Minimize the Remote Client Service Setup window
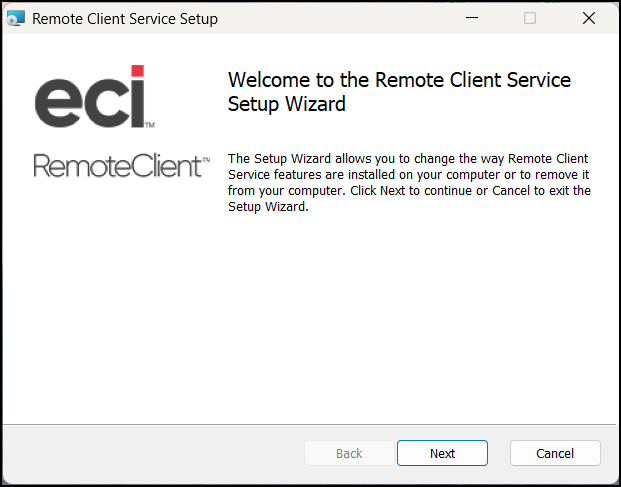Viewport: 621px width, 487px height. click(x=472, y=18)
